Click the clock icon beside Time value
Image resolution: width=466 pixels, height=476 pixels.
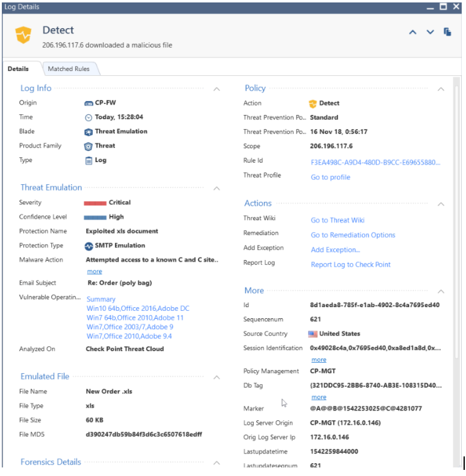pos(88,117)
